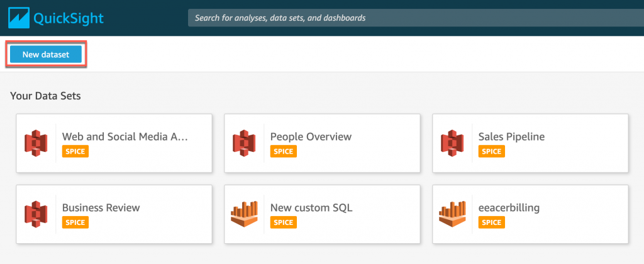Click the Athena icon on New custom SQL card
Screen dimensions: 644x264
click(x=243, y=214)
